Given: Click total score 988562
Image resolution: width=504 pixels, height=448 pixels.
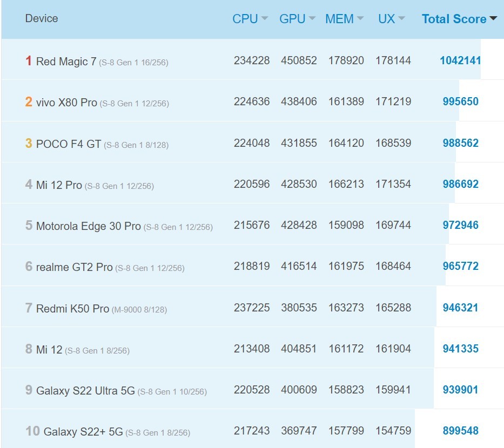Looking at the screenshot, I should tap(461, 143).
